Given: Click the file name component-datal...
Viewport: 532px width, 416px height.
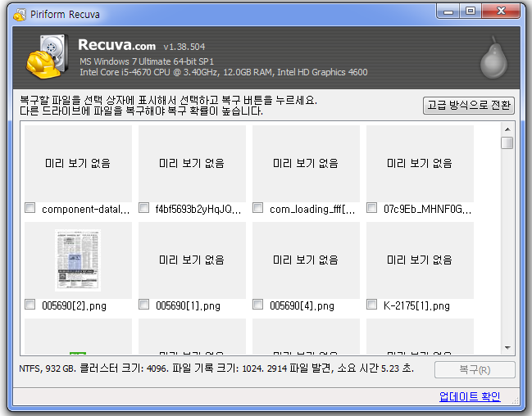Looking at the screenshot, I should click(x=85, y=209).
